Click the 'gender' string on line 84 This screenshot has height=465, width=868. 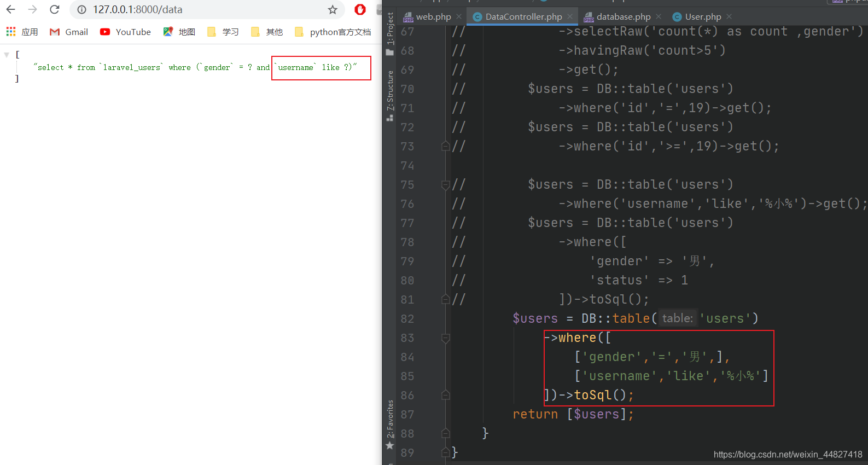(x=611, y=357)
